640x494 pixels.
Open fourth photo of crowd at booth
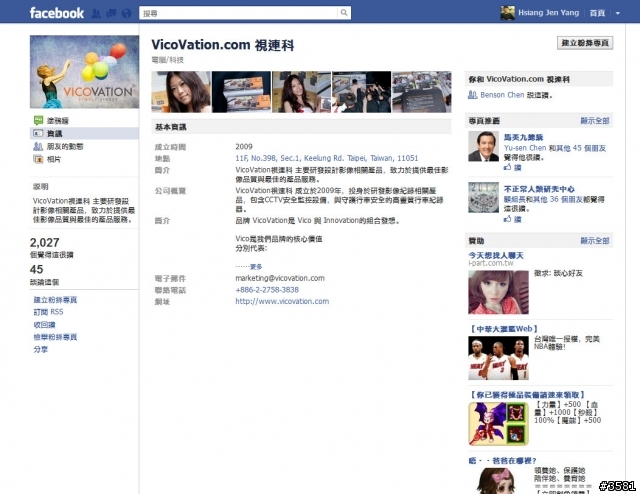362,92
